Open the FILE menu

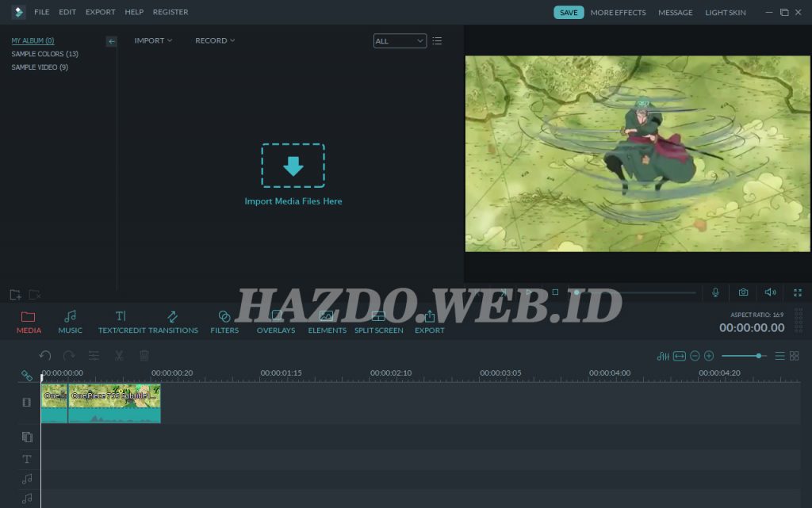pos(41,12)
